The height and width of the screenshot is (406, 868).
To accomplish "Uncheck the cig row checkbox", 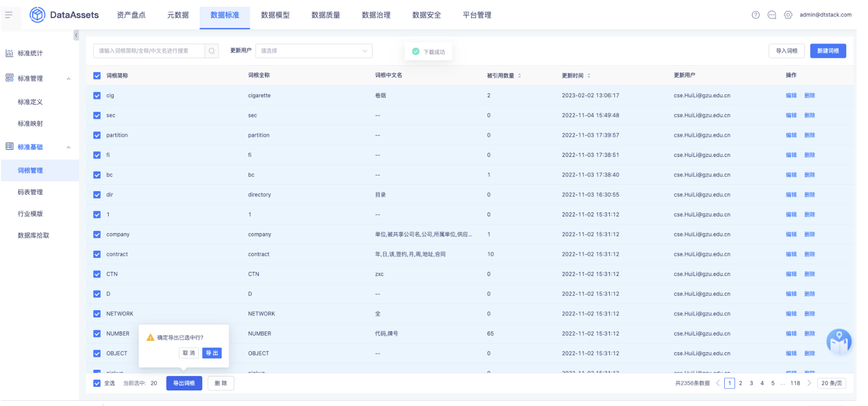I will (x=97, y=95).
